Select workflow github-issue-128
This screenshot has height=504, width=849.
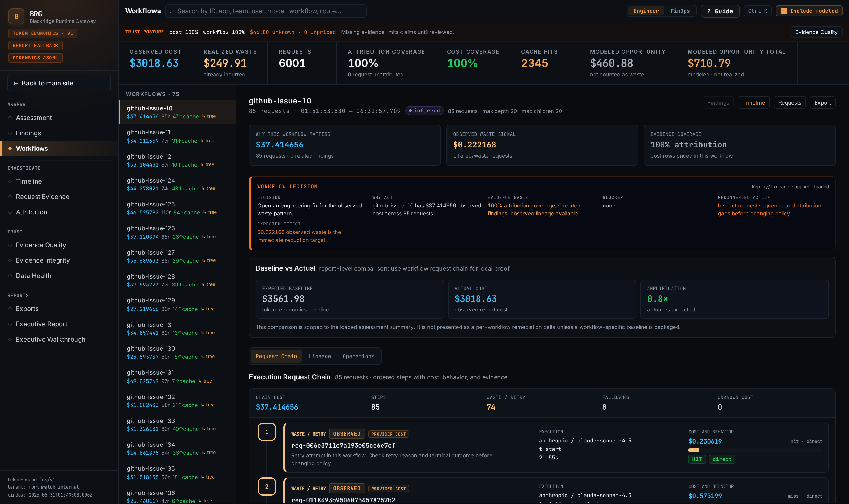pyautogui.click(x=177, y=280)
